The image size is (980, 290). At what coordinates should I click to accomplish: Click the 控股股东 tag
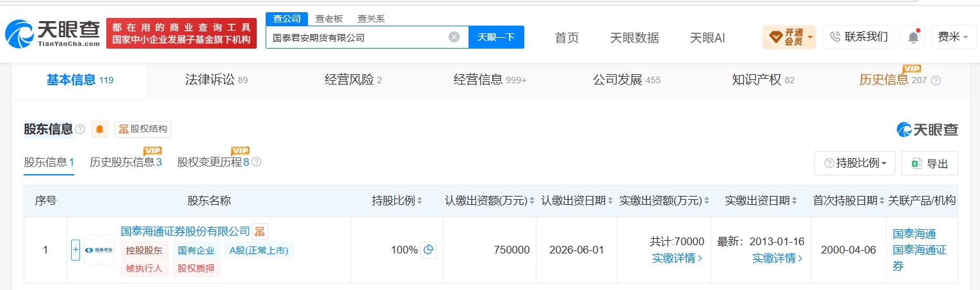(x=145, y=250)
